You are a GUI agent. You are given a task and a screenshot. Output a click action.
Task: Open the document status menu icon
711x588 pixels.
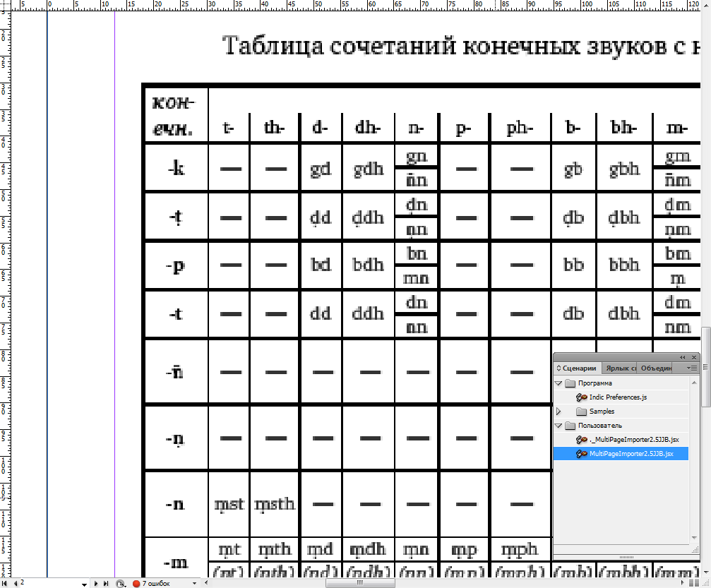click(121, 584)
